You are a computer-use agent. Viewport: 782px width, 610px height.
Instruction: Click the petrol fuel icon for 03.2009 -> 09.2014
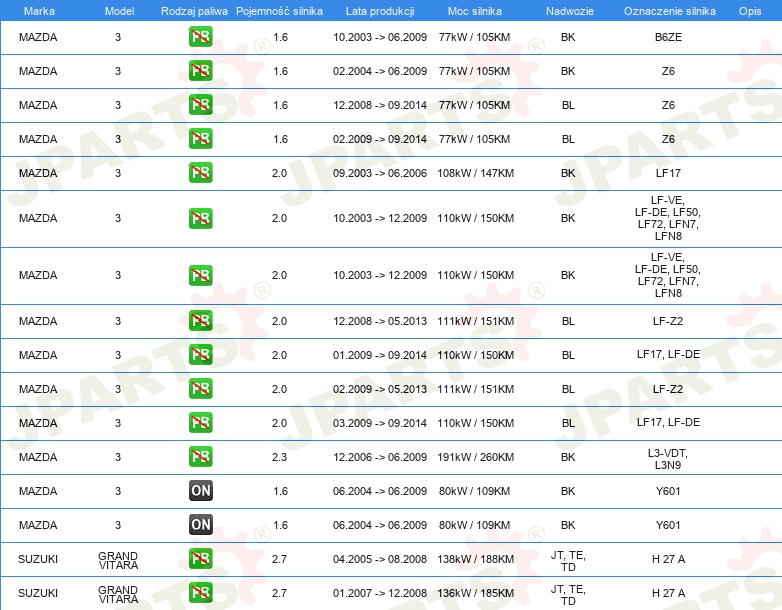[200, 422]
